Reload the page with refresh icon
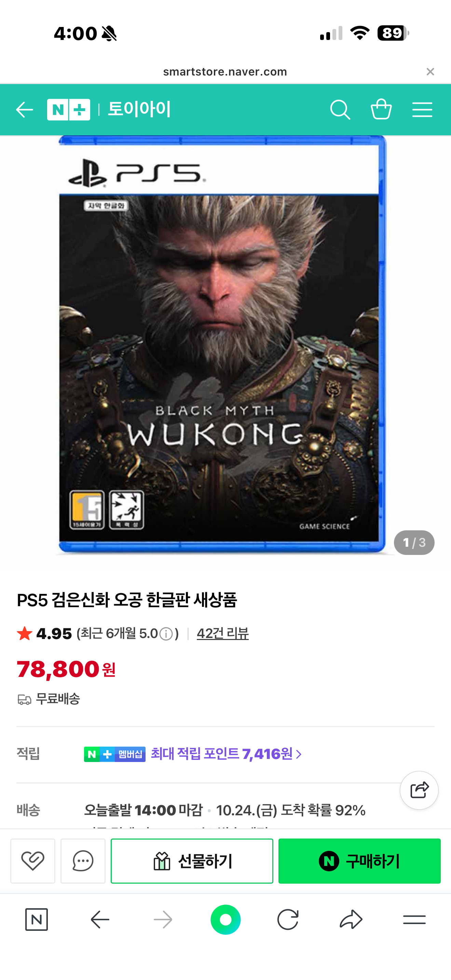This screenshot has width=451, height=980. (x=288, y=920)
